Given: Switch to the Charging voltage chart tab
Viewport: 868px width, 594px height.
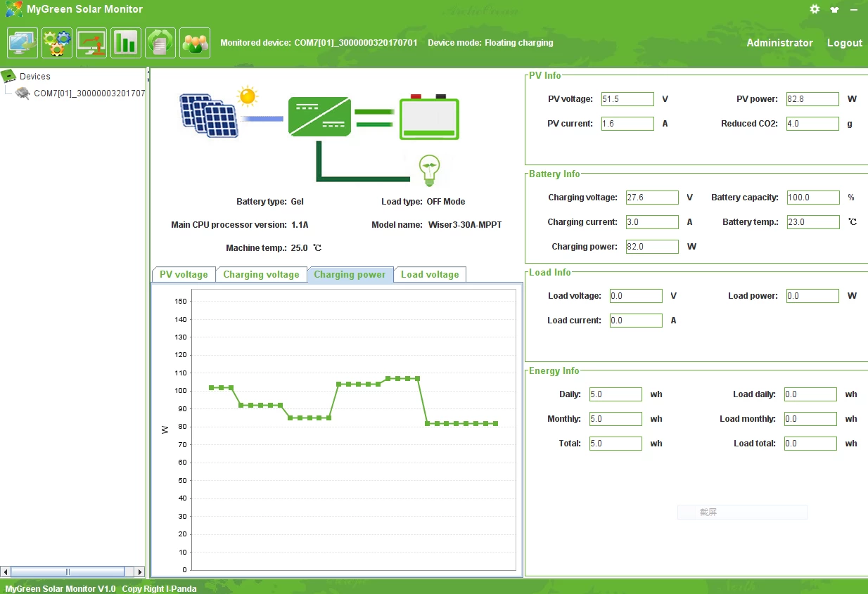Looking at the screenshot, I should click(261, 274).
